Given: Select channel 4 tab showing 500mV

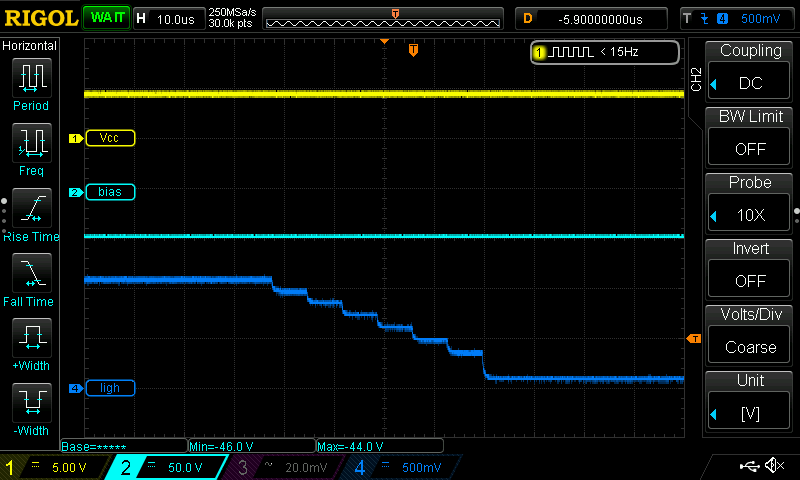Looking at the screenshot, I should pyautogui.click(x=403, y=467).
